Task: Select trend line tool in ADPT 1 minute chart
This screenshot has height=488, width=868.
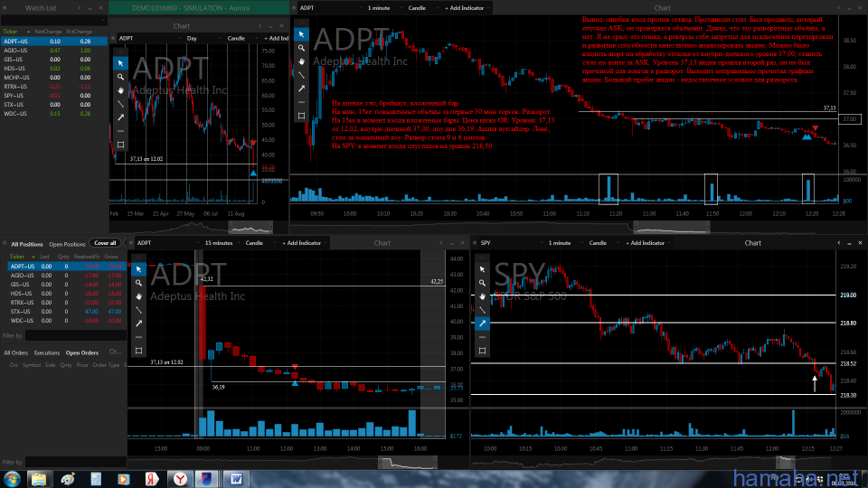Action: [x=301, y=75]
